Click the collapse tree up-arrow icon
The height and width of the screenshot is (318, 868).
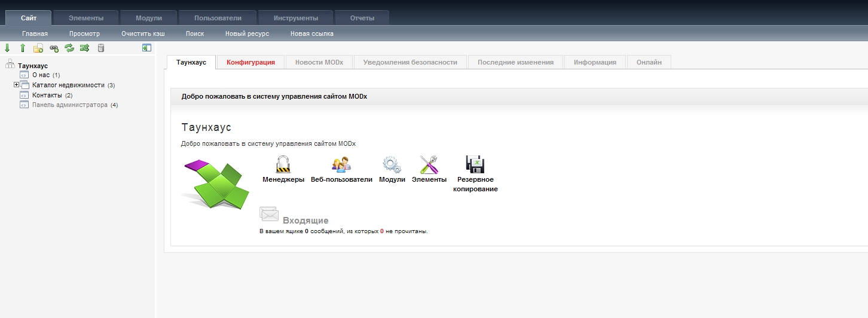pyautogui.click(x=23, y=48)
